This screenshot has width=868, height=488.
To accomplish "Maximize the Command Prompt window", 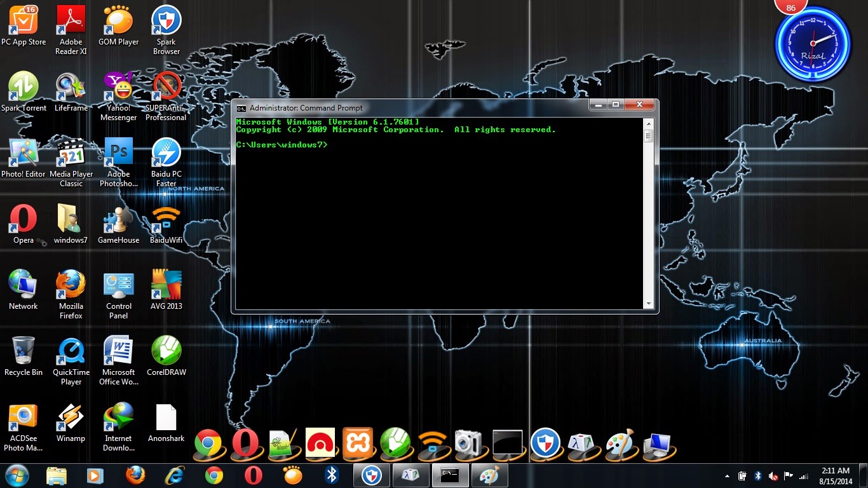I will 615,104.
